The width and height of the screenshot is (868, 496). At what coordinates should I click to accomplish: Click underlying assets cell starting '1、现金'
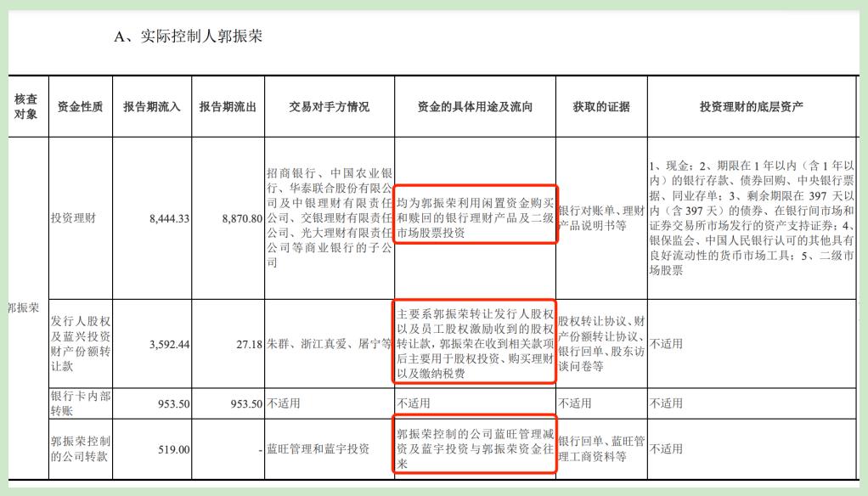(x=751, y=217)
